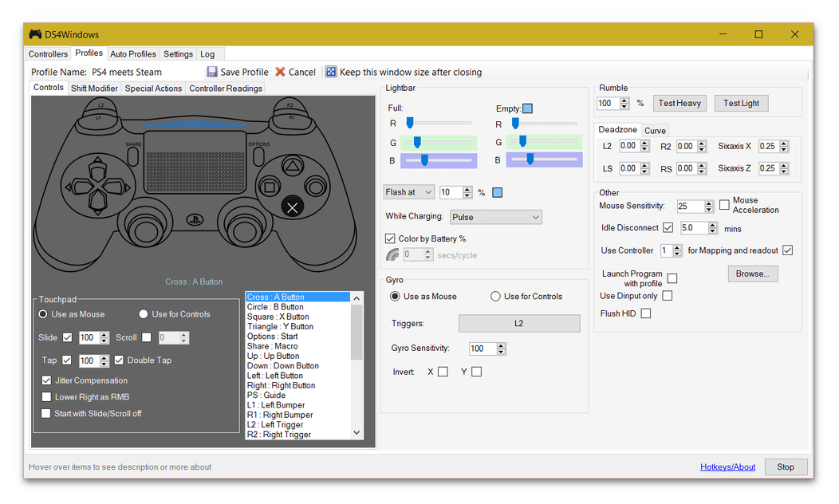Open the Hotkeys/About link
839x504 pixels.
tap(727, 467)
